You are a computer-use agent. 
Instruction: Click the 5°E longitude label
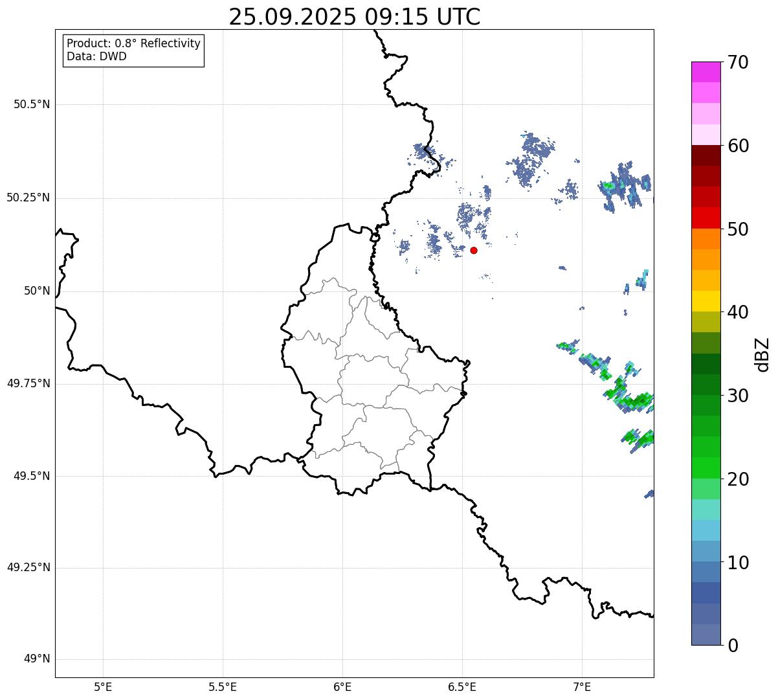103,687
